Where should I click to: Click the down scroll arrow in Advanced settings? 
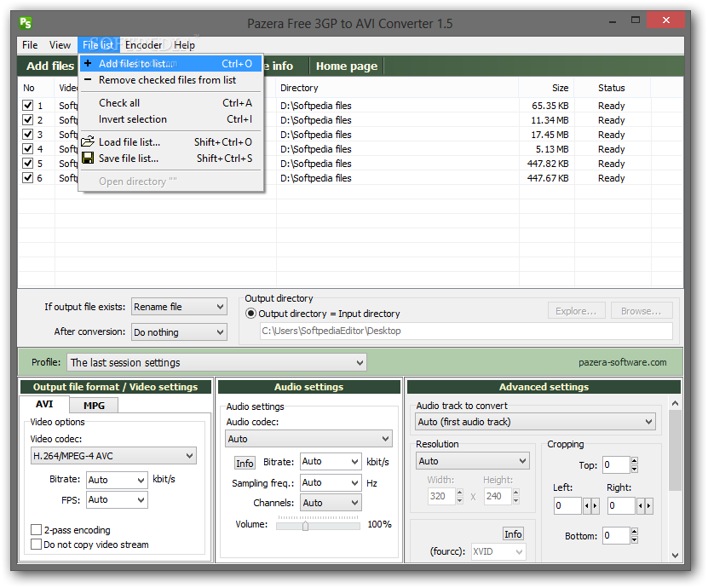coord(675,556)
